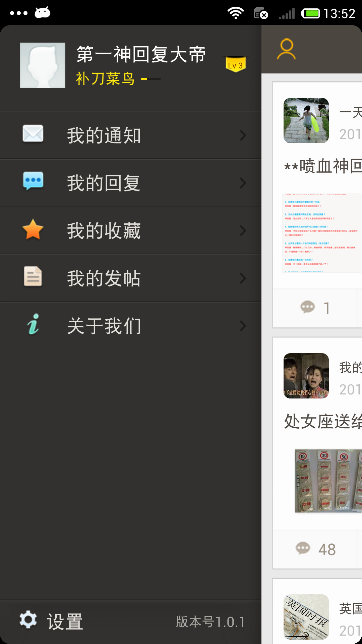Tap the document icon for my posts

point(33,277)
